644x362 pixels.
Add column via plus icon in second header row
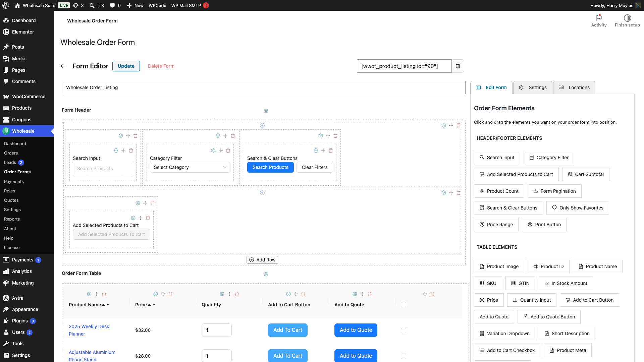pos(262,193)
